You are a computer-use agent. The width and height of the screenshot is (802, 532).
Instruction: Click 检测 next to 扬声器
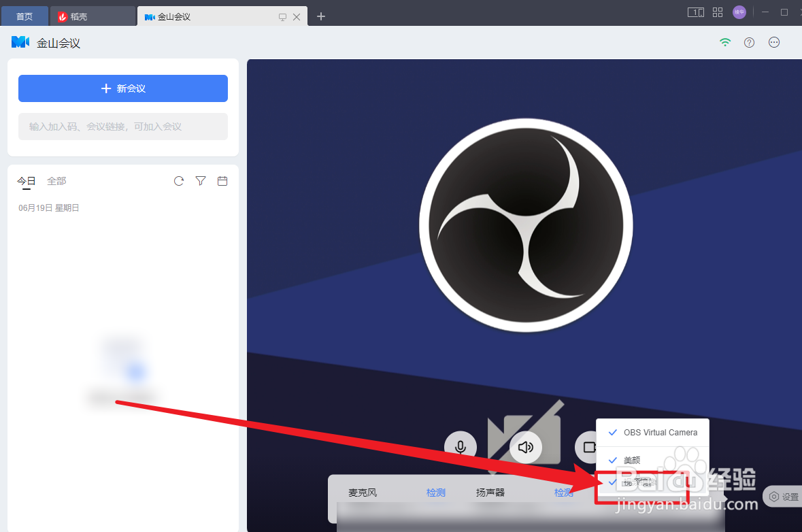(x=564, y=493)
